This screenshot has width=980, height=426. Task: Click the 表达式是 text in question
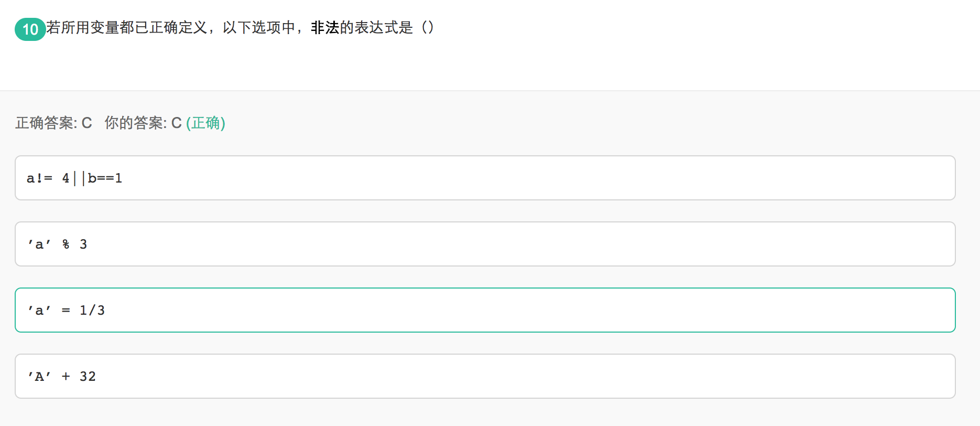(384, 27)
